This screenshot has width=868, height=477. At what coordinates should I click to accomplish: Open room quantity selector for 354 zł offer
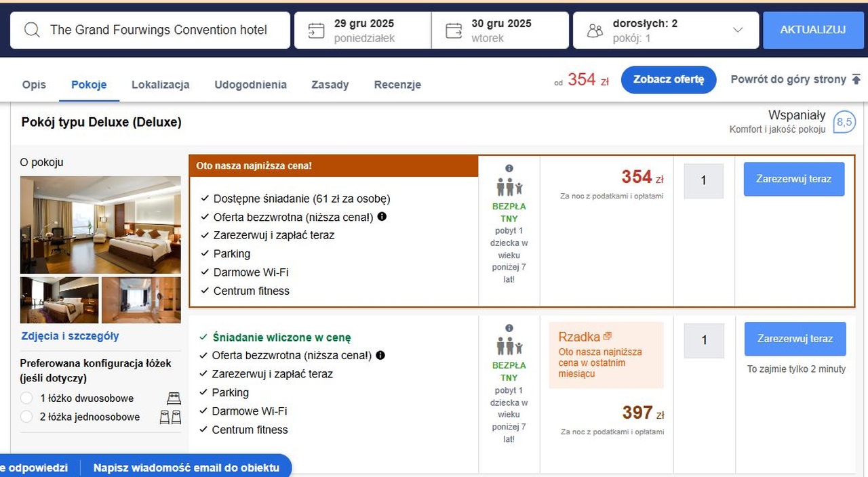pyautogui.click(x=703, y=181)
